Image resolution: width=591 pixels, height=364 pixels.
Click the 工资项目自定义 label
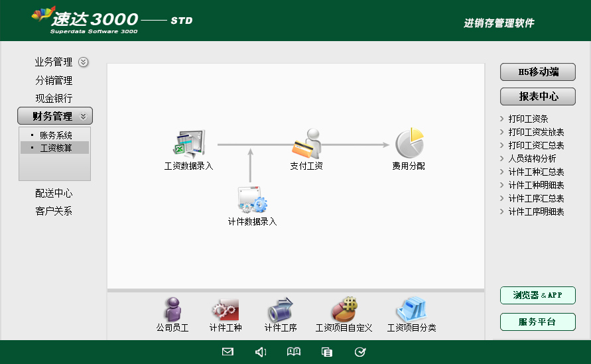pos(344,328)
